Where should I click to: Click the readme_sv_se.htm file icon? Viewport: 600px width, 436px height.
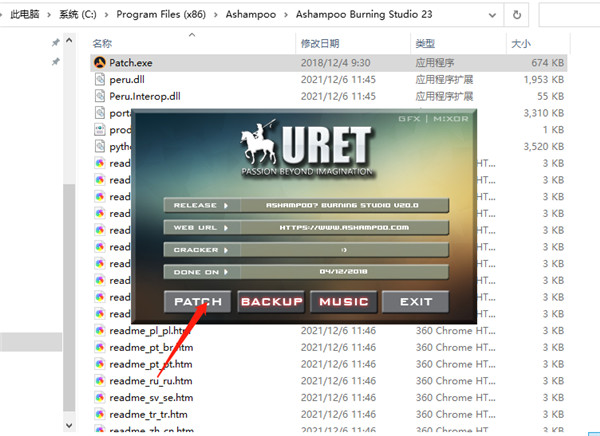100,398
